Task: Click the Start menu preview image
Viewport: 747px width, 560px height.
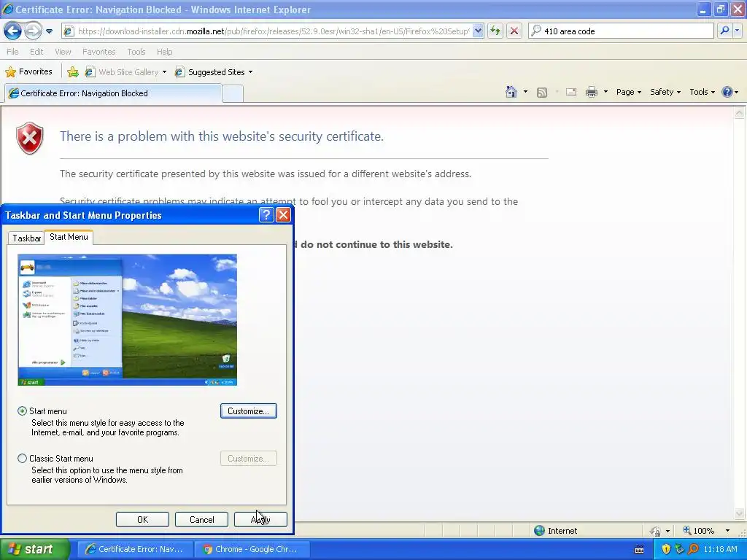Action: (x=127, y=319)
